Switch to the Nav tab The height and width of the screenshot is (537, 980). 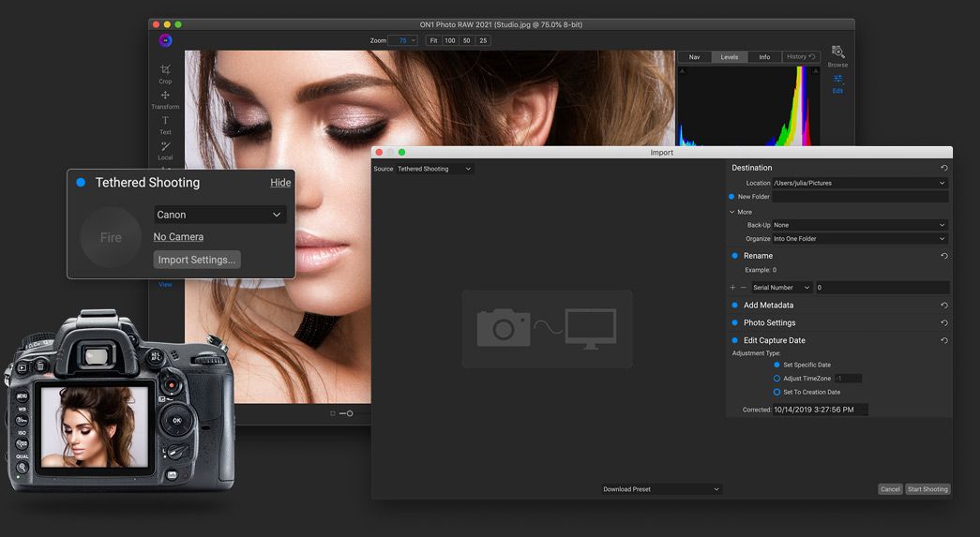694,57
